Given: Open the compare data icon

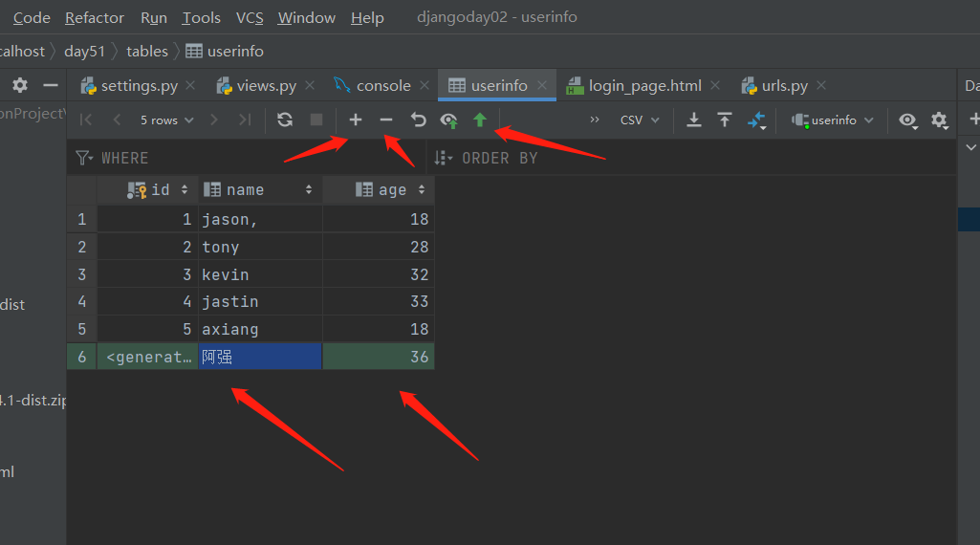Looking at the screenshot, I should 756,120.
